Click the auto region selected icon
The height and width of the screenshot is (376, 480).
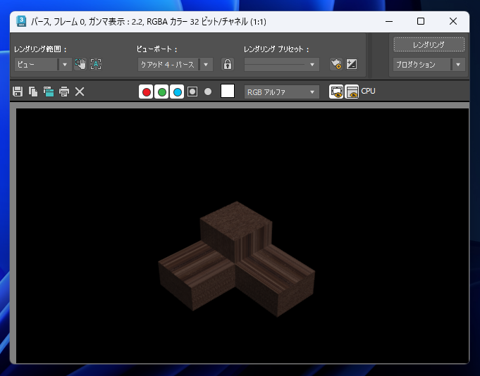point(96,64)
